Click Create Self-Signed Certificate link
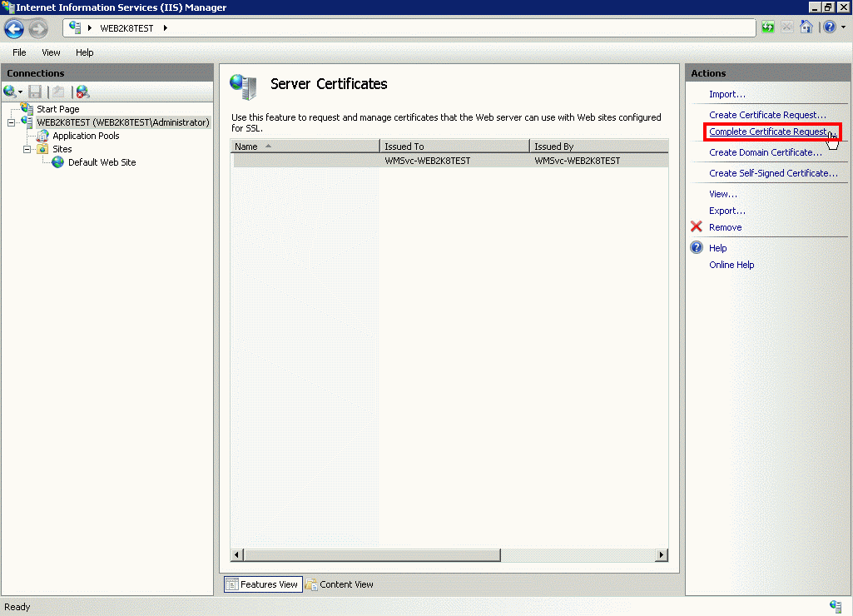 pos(773,173)
